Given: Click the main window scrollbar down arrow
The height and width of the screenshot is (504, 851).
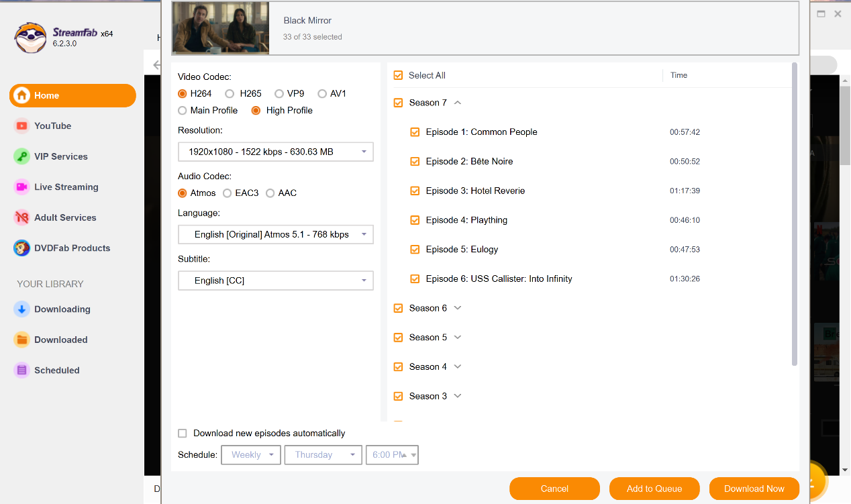Looking at the screenshot, I should coord(845,470).
